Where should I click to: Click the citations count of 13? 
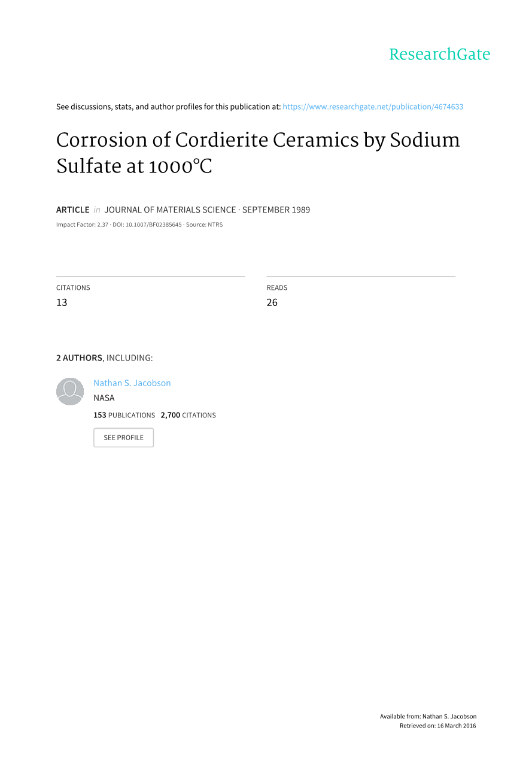[62, 302]
